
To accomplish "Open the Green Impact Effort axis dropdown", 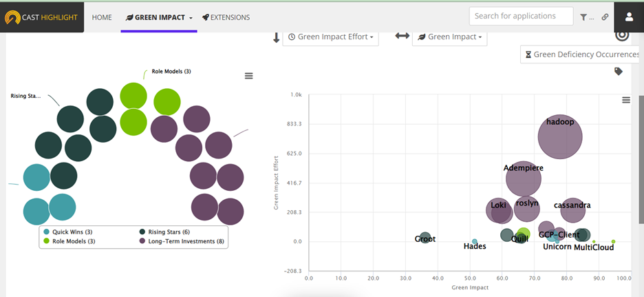I will [332, 37].
